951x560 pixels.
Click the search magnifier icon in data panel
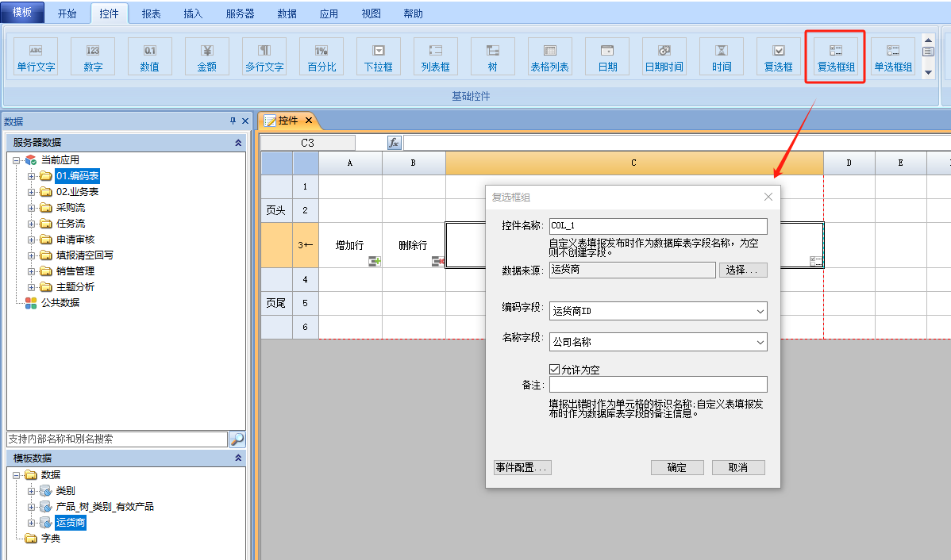click(x=237, y=439)
